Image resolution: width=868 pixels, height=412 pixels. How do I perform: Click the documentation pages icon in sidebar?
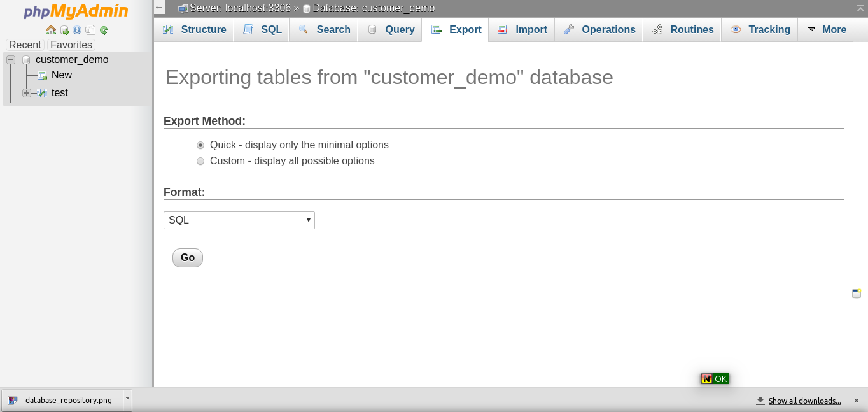point(90,30)
